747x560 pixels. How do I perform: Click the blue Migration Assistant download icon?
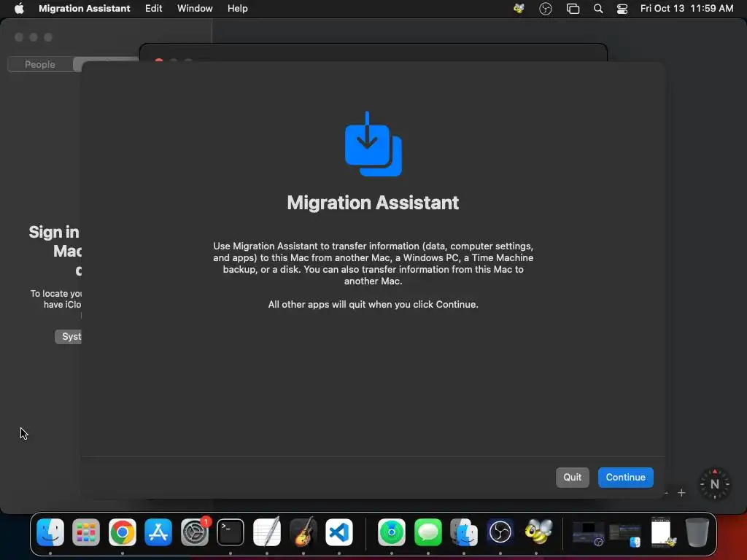373,144
